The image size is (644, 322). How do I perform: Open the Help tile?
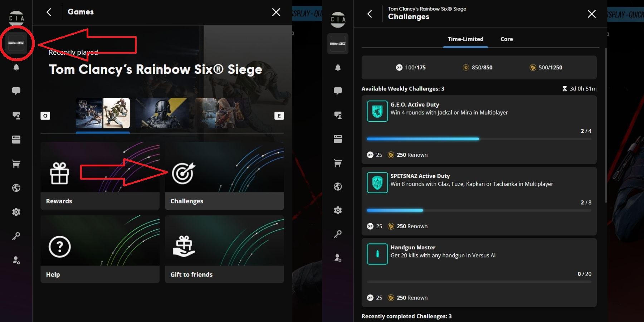click(100, 249)
